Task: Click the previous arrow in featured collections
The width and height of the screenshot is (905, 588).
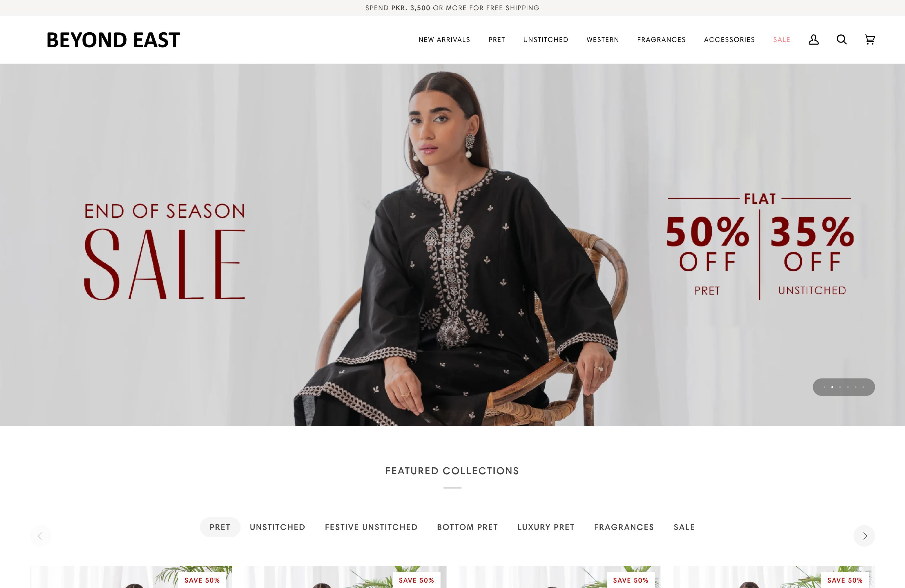Action: tap(41, 536)
